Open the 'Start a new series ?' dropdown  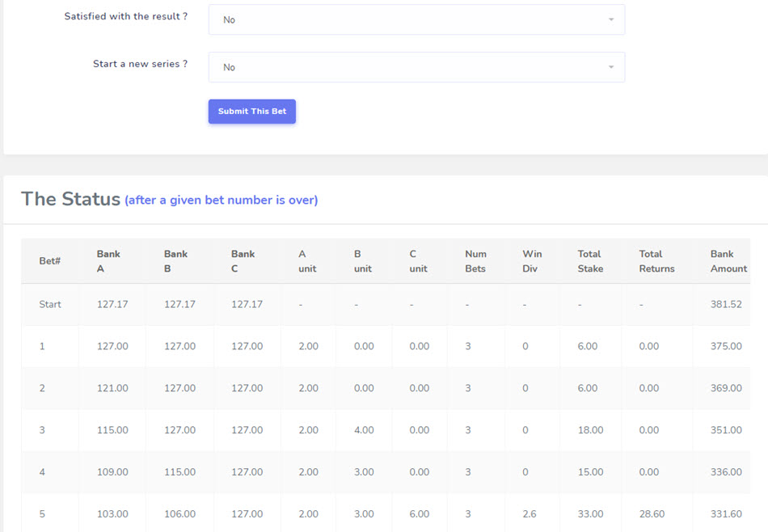coord(416,67)
